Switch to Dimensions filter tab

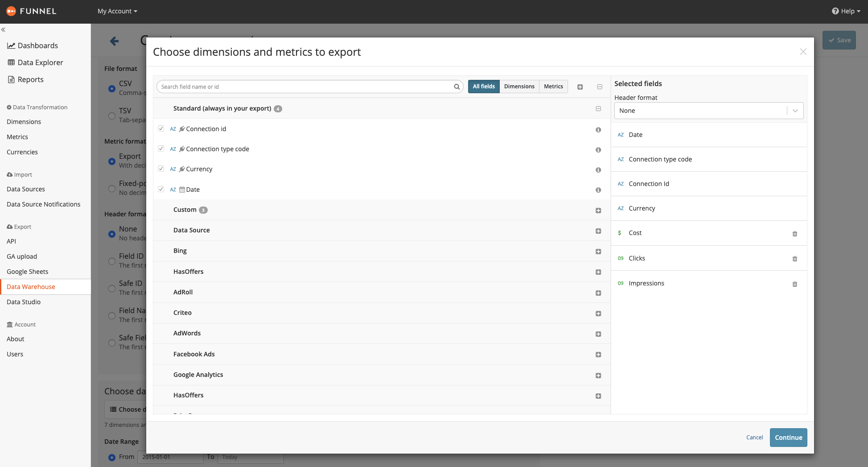point(519,87)
